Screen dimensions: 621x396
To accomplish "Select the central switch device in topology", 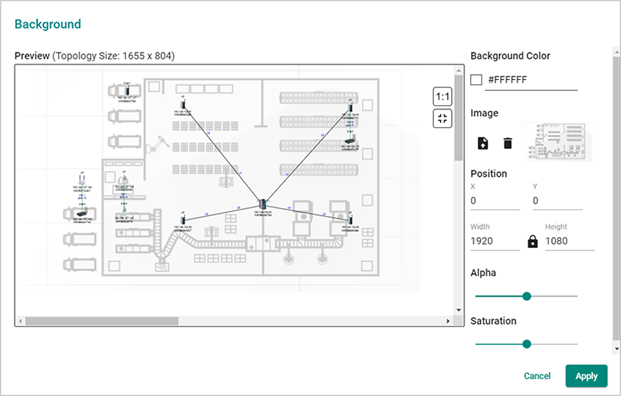I will (x=262, y=204).
